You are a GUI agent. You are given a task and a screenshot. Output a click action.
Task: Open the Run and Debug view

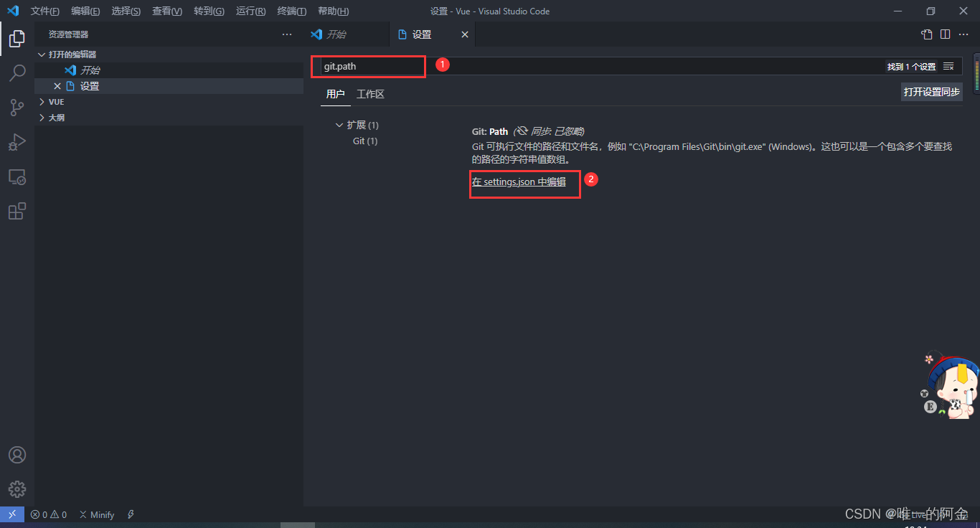[17, 142]
